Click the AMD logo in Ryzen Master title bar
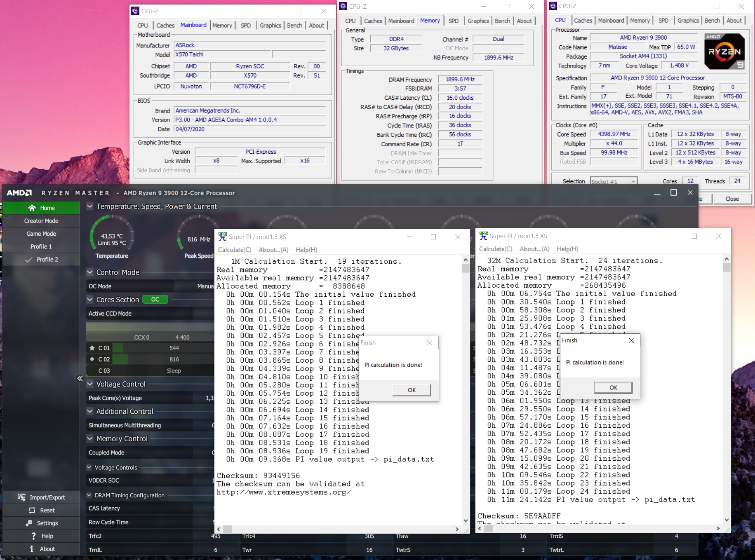Image resolution: width=755 pixels, height=560 pixels. [19, 193]
